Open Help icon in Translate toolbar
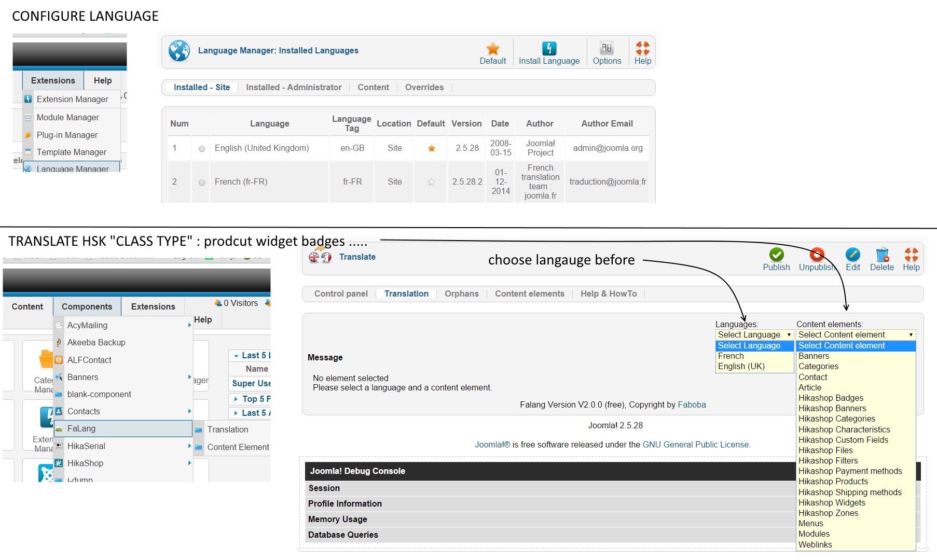The height and width of the screenshot is (560, 937). pos(911,255)
